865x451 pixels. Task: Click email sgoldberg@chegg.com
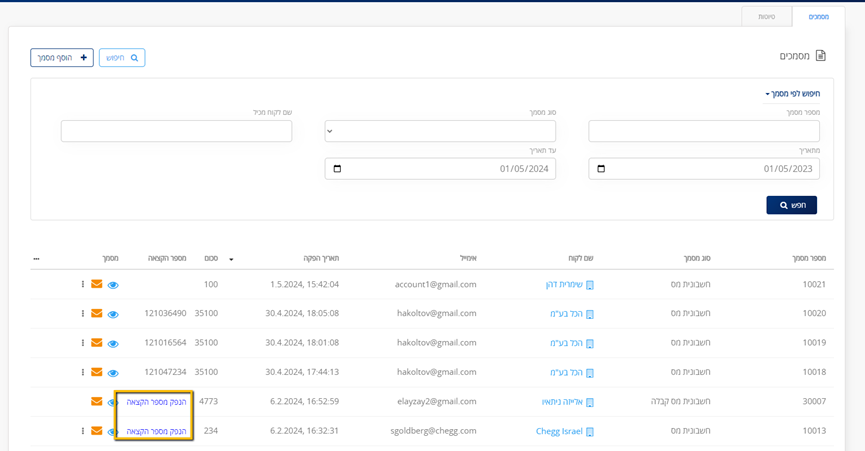pos(434,431)
